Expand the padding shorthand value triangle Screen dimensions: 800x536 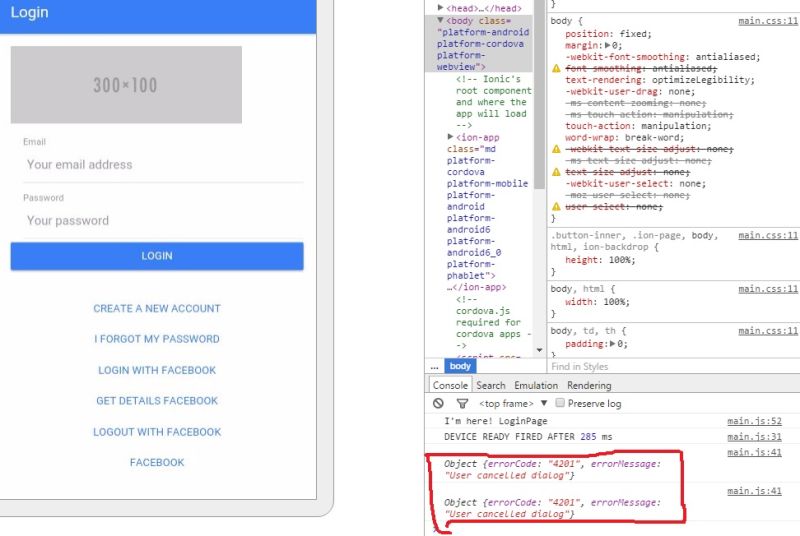tap(613, 344)
